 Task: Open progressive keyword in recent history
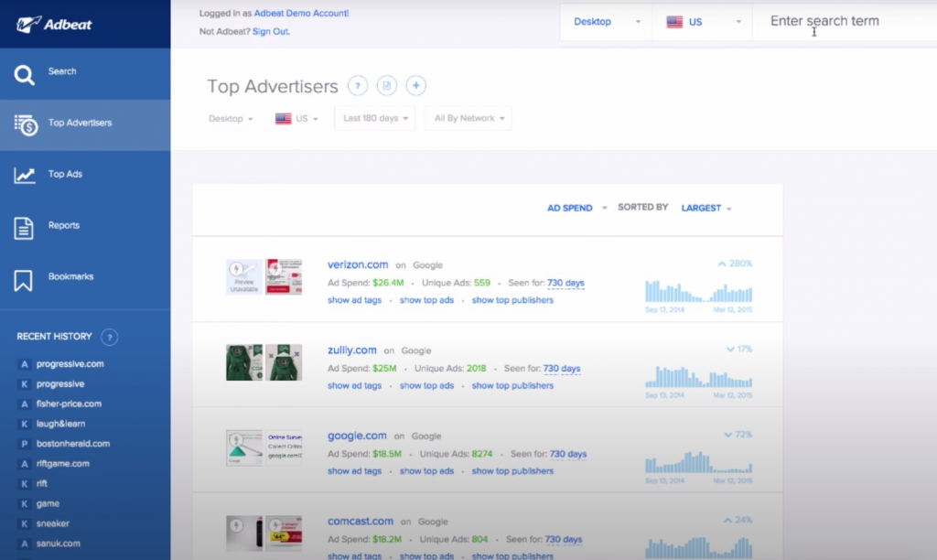click(x=60, y=383)
